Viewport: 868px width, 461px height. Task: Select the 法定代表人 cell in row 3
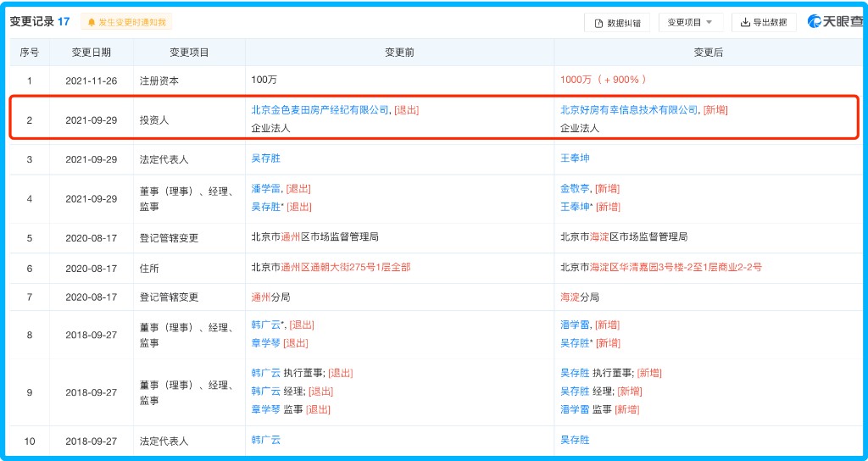coord(189,159)
